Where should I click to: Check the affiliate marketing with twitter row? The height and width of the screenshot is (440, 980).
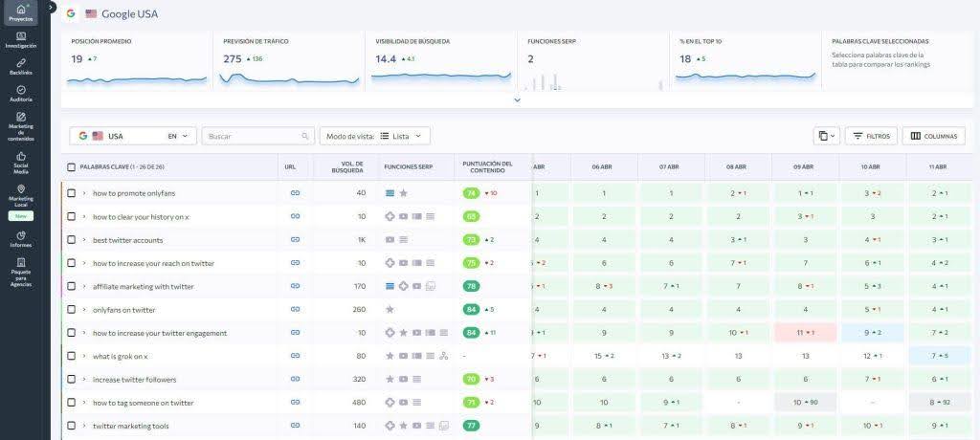(71, 286)
